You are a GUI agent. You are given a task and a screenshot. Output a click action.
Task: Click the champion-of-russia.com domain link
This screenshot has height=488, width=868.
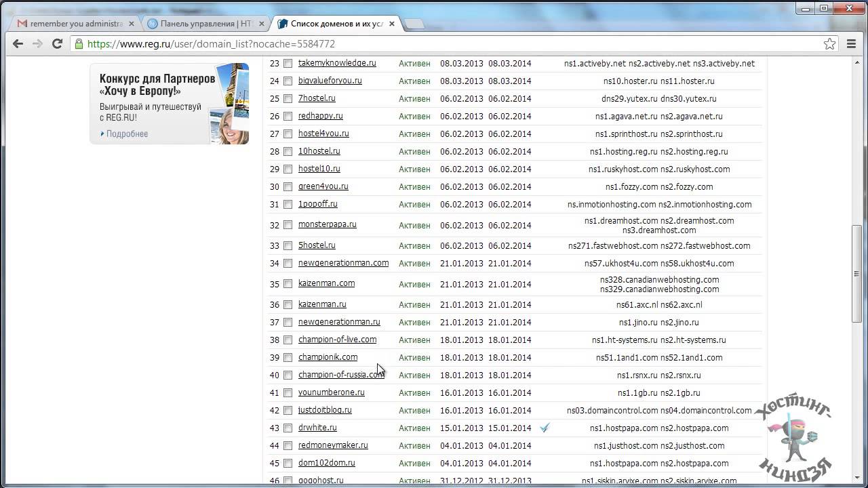click(341, 375)
